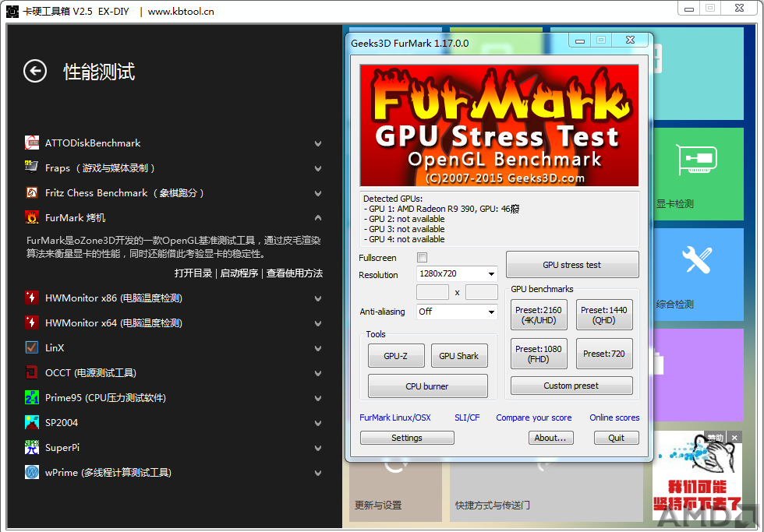Open FurMark Settings
This screenshot has height=532, width=764.
pyautogui.click(x=407, y=438)
